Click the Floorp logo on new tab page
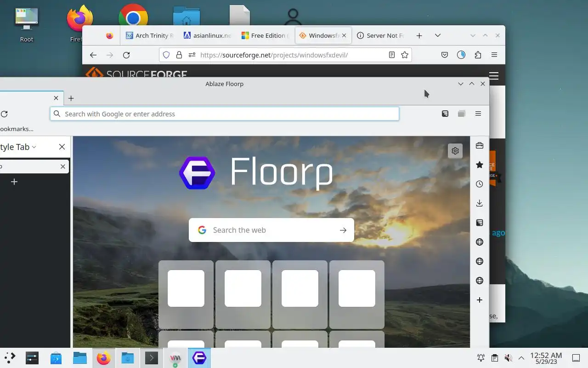Screen dimensions: 588x368 197,173
